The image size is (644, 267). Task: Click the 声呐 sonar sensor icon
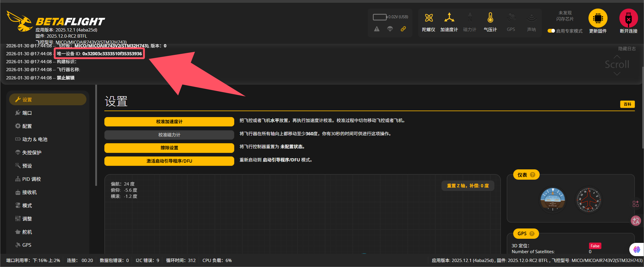click(531, 18)
